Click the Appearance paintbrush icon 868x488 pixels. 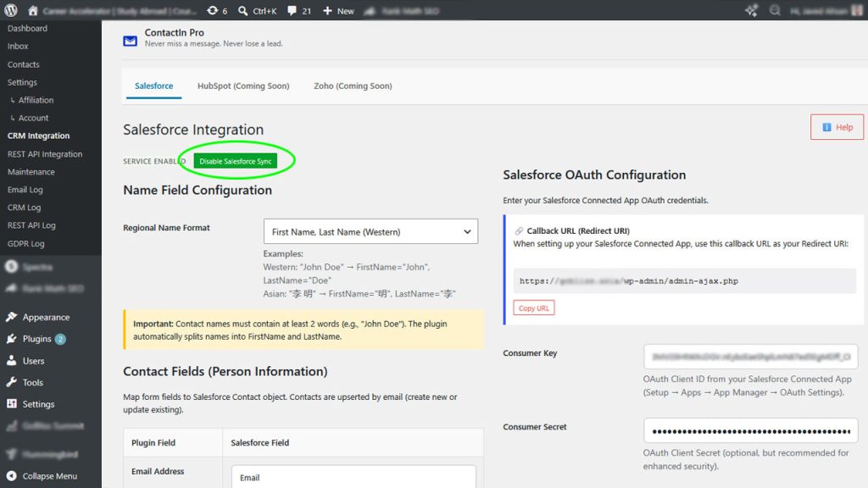12,317
